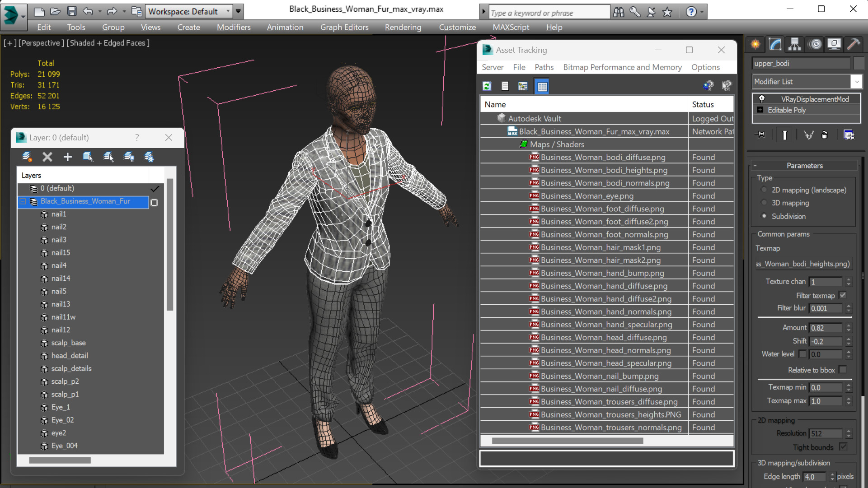This screenshot has width=868, height=488.
Task: Open the Redo history dropdown arrow
Action: (x=124, y=11)
